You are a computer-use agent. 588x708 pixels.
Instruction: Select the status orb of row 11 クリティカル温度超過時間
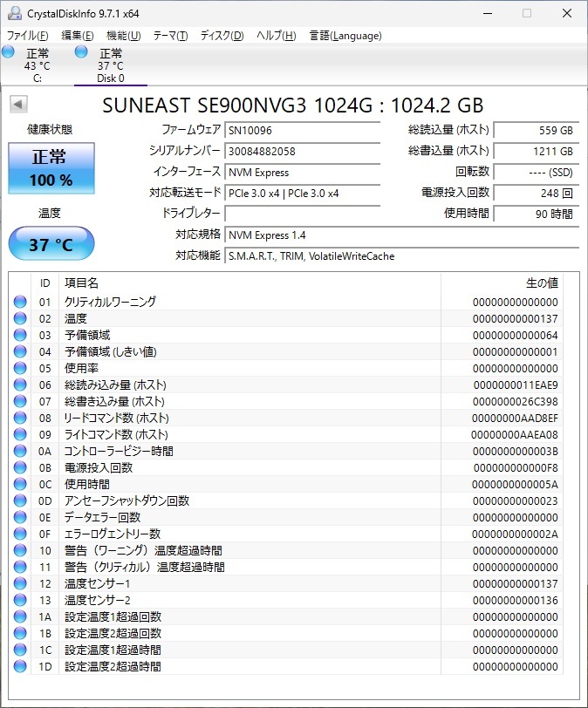[20, 567]
